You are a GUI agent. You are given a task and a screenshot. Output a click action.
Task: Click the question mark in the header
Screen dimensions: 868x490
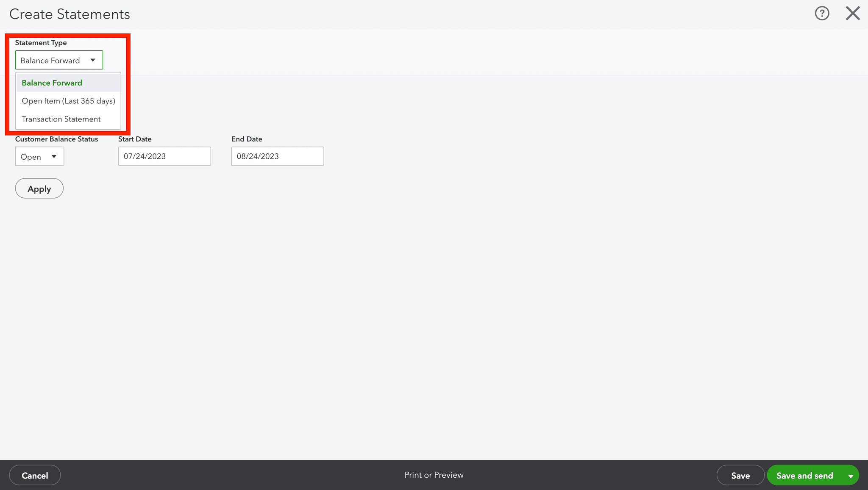coord(822,13)
